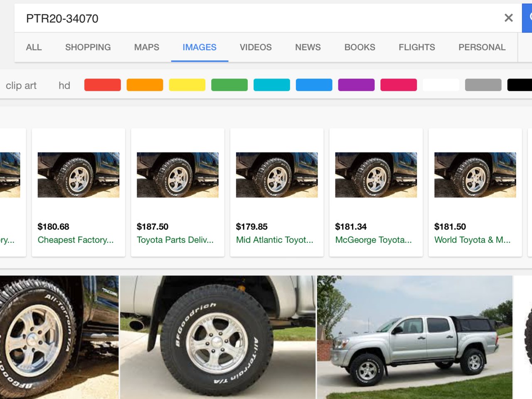The height and width of the screenshot is (399, 532).
Task: Apply the hd filter
Action: click(x=64, y=86)
